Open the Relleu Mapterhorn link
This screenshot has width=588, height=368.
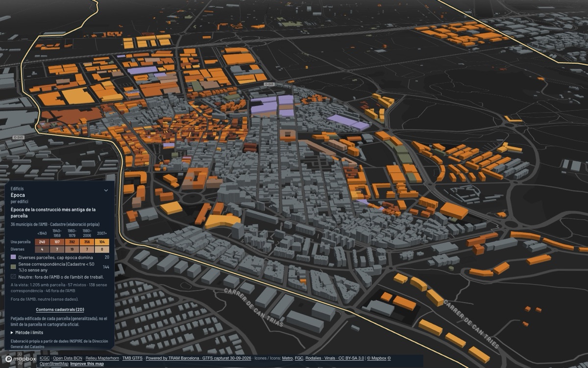[x=102, y=358]
